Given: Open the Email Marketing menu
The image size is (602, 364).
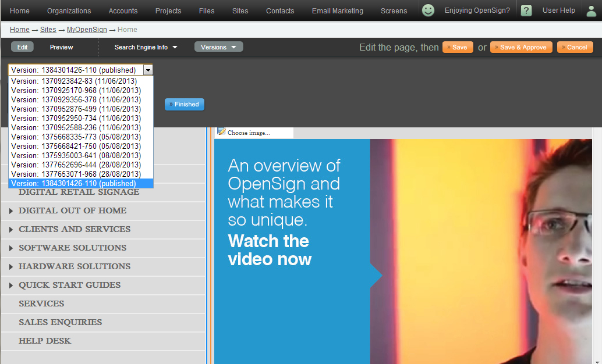Looking at the screenshot, I should [338, 10].
